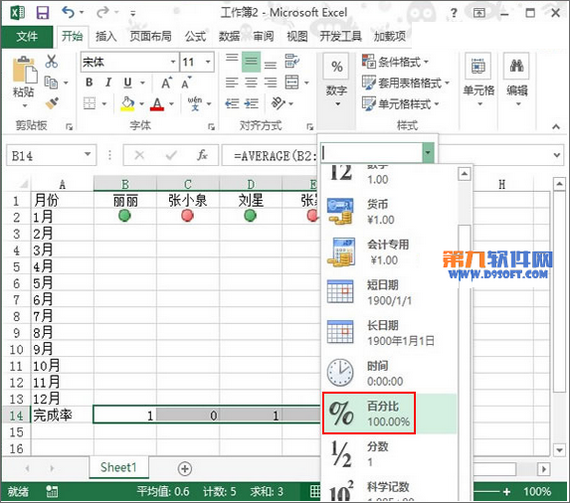
Task: Toggle Bold formatting
Action: pyautogui.click(x=89, y=83)
